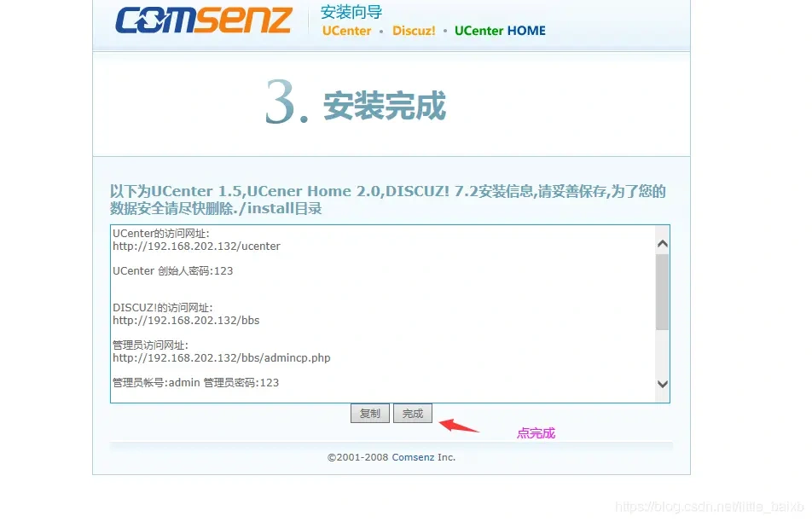Screen dimensions: 812x522
Task: Click the 复制 button
Action: pos(370,413)
